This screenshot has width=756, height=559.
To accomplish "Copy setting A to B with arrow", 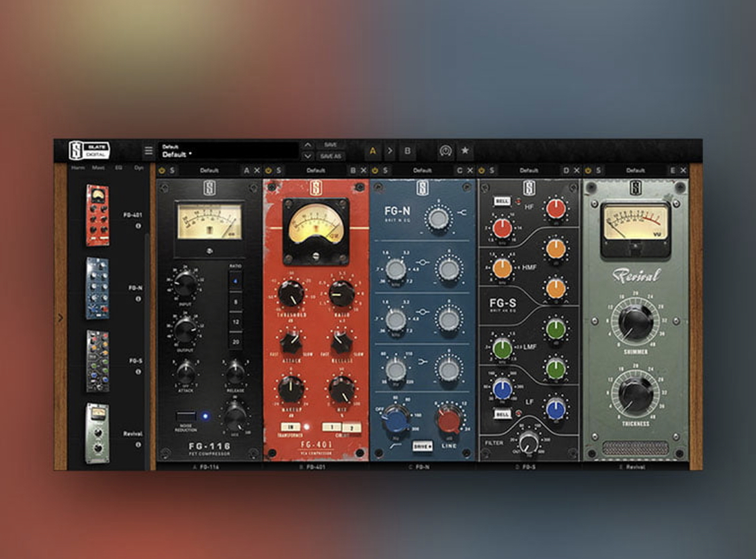I will point(390,150).
